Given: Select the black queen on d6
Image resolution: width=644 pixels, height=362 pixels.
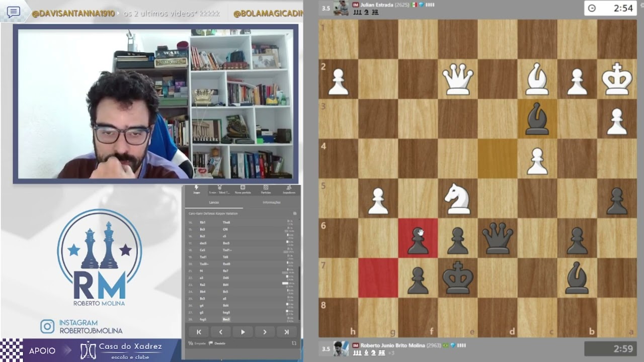Looking at the screenshot, I should [x=497, y=238].
